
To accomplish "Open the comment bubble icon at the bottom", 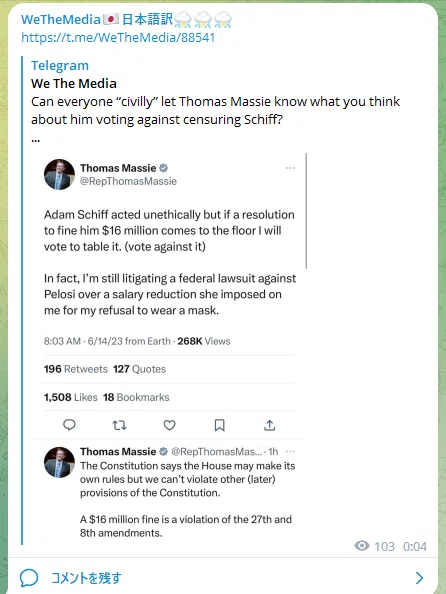I will click(x=29, y=578).
